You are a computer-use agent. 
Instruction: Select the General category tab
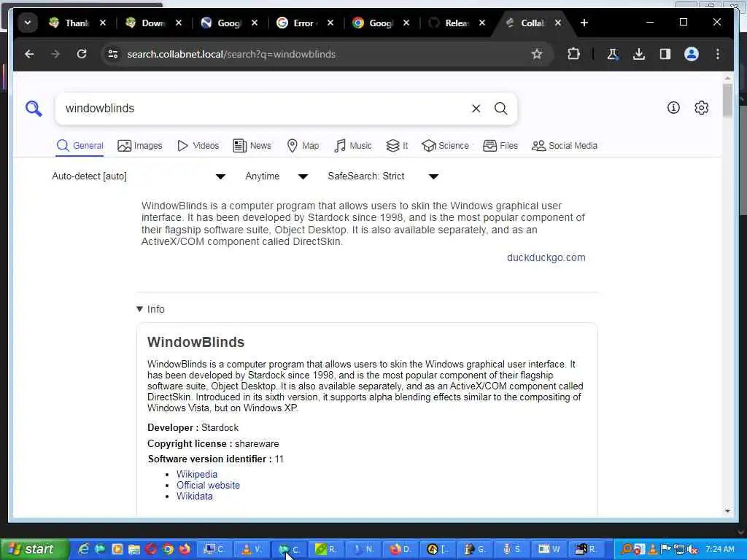tap(80, 146)
